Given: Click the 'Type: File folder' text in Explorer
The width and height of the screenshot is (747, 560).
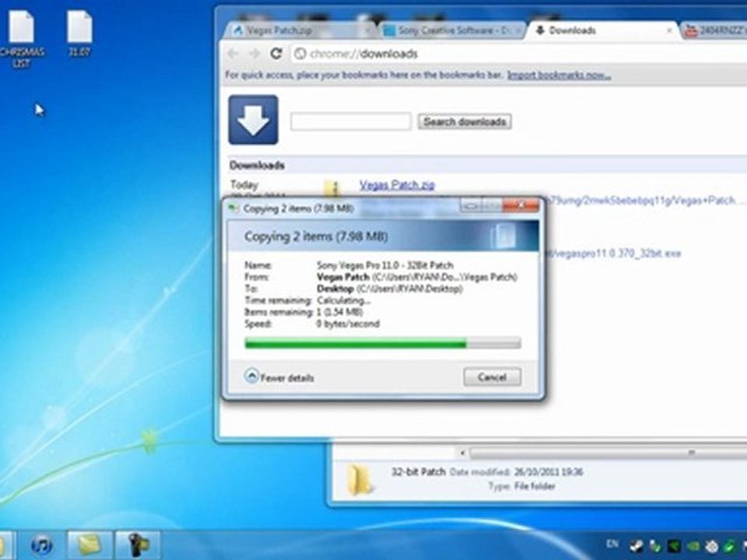Looking at the screenshot, I should 521,486.
